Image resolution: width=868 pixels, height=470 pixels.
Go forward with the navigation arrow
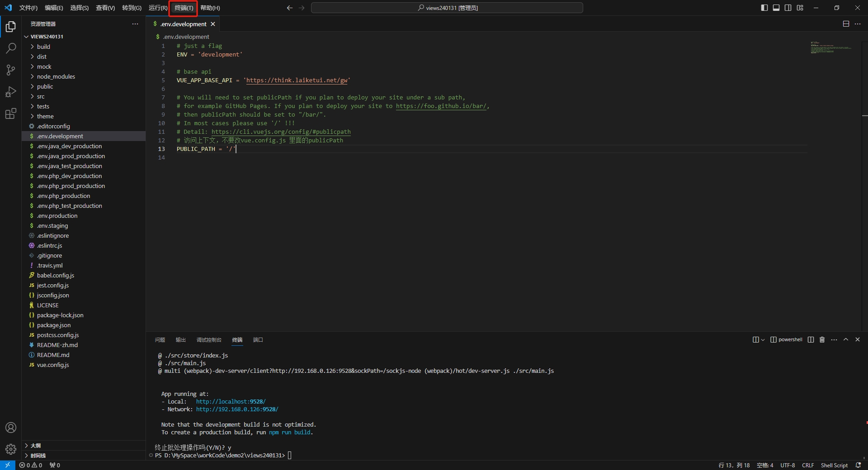pyautogui.click(x=302, y=8)
